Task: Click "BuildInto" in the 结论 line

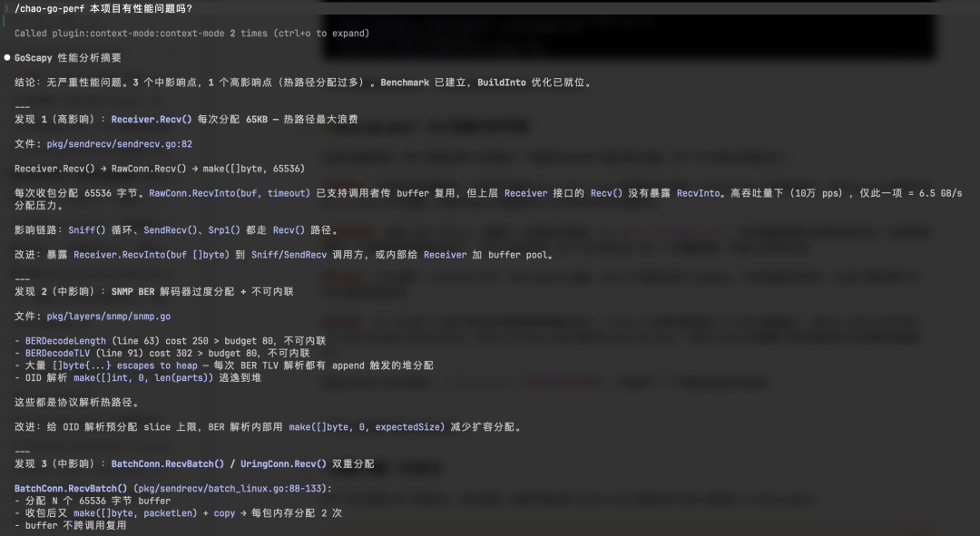Action: [x=501, y=83]
